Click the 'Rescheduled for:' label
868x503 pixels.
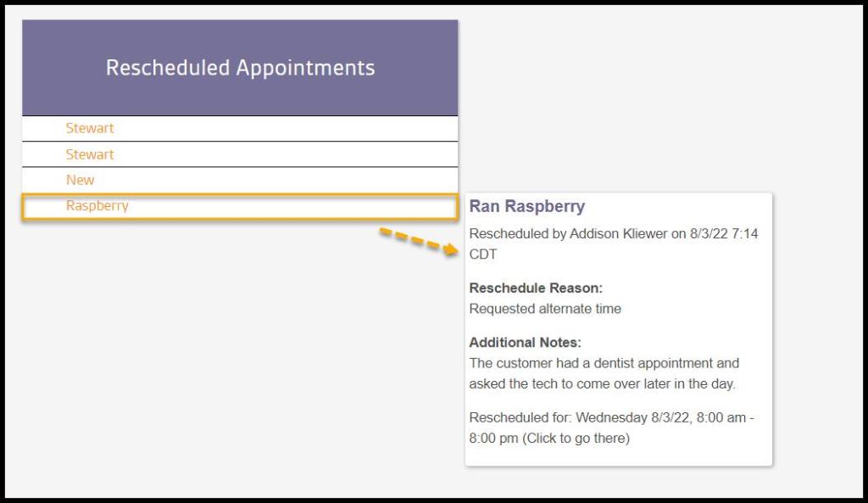tap(518, 418)
